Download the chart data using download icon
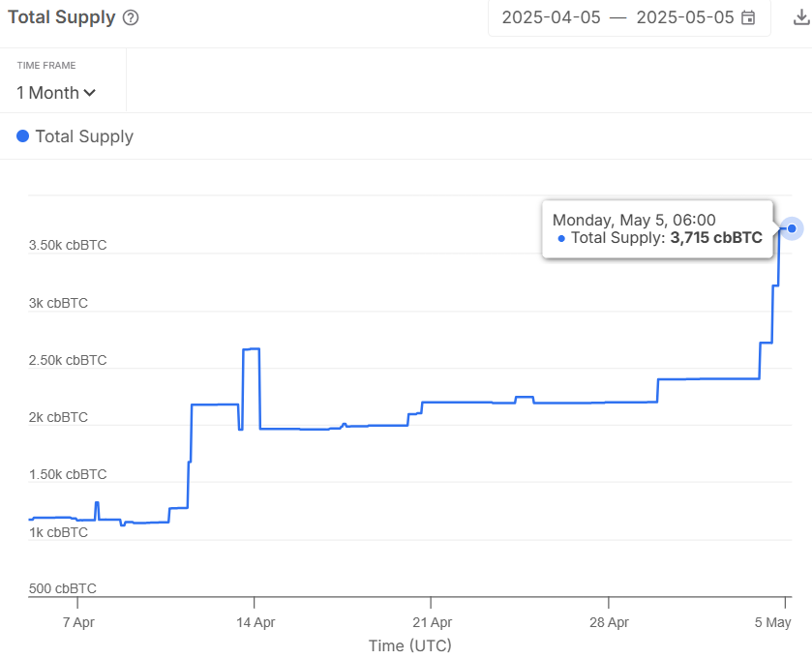 click(x=800, y=16)
